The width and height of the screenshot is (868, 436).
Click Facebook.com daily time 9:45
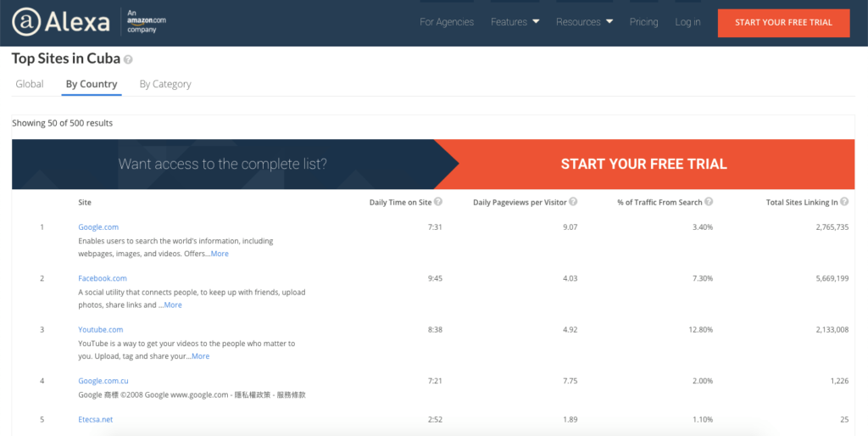point(435,278)
